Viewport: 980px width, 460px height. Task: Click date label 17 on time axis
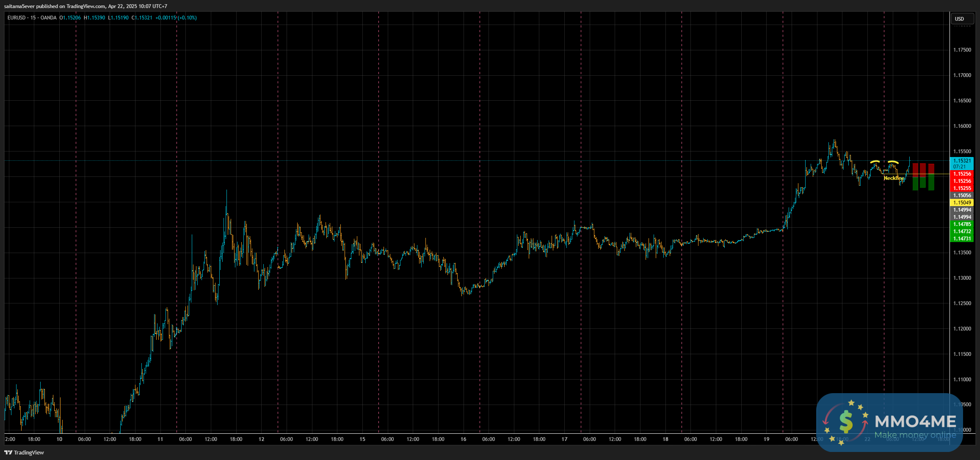pyautogui.click(x=564, y=439)
